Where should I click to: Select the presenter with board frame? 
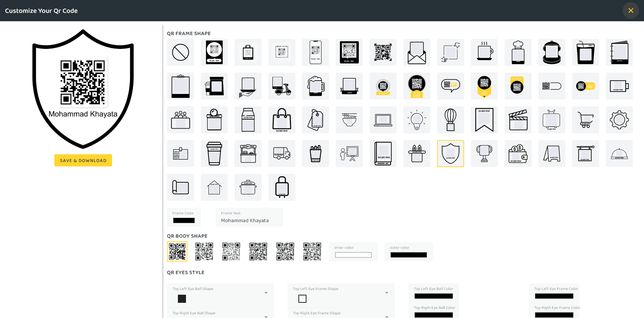[x=349, y=154]
